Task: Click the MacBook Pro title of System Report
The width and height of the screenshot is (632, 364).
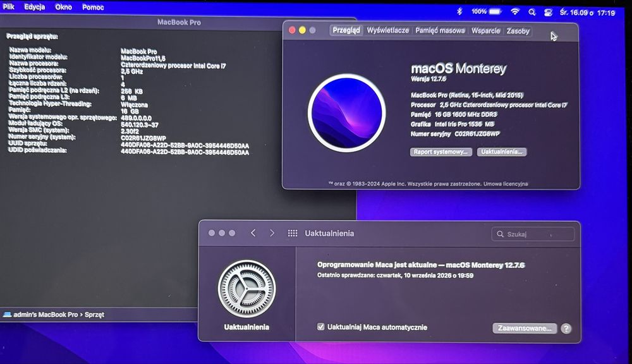Action: click(x=179, y=23)
